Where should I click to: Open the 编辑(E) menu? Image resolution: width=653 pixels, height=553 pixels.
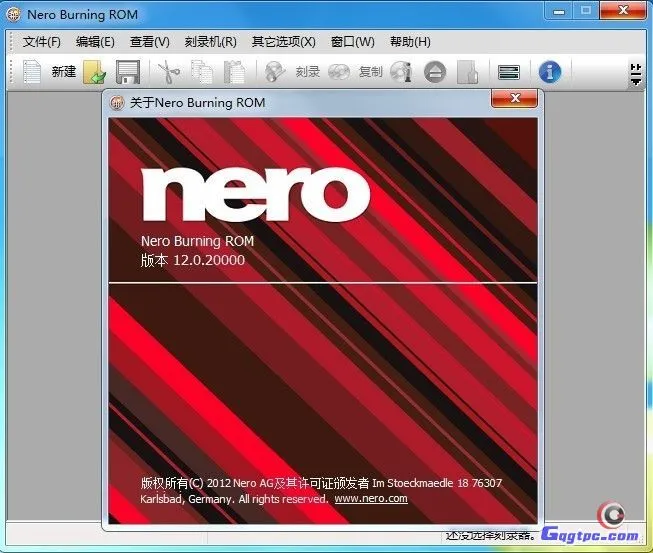click(95, 42)
